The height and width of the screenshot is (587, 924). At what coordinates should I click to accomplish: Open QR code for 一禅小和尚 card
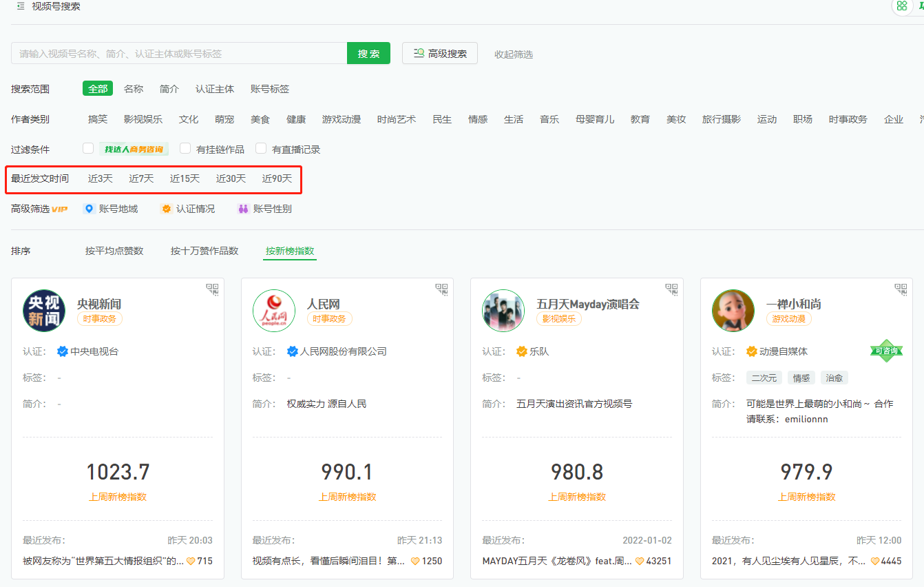click(x=901, y=289)
